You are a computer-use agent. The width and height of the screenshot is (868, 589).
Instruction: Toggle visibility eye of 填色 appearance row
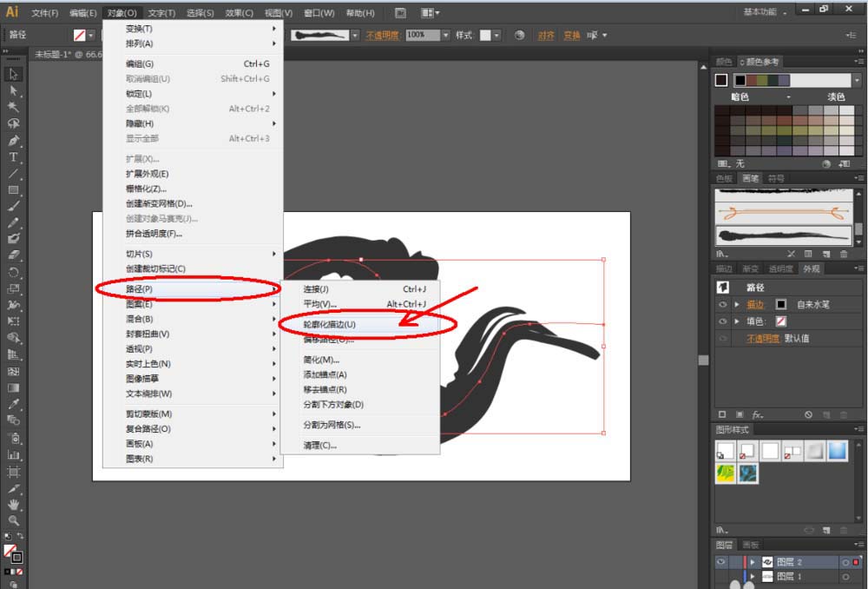pos(722,321)
